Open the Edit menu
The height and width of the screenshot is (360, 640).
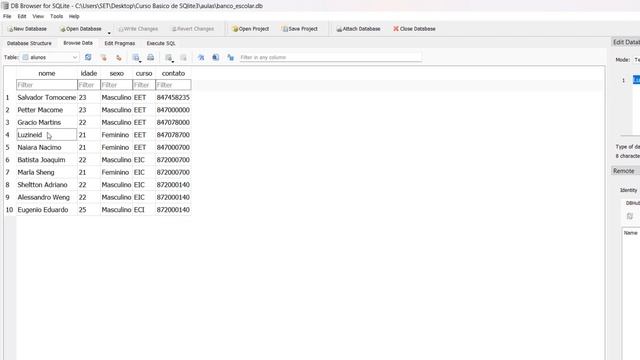point(22,16)
